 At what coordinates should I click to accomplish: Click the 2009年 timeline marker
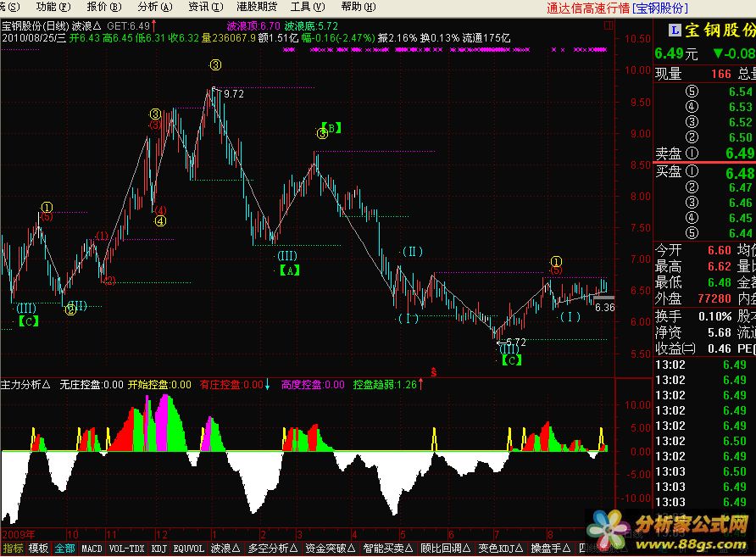(19, 534)
